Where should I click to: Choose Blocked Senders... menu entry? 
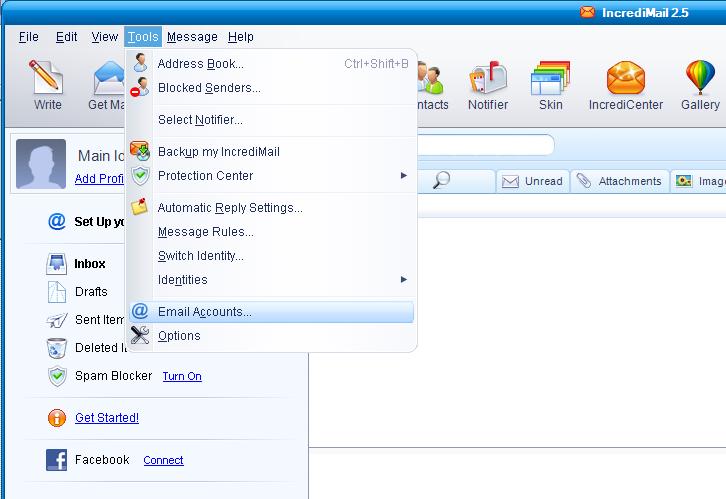click(271, 87)
